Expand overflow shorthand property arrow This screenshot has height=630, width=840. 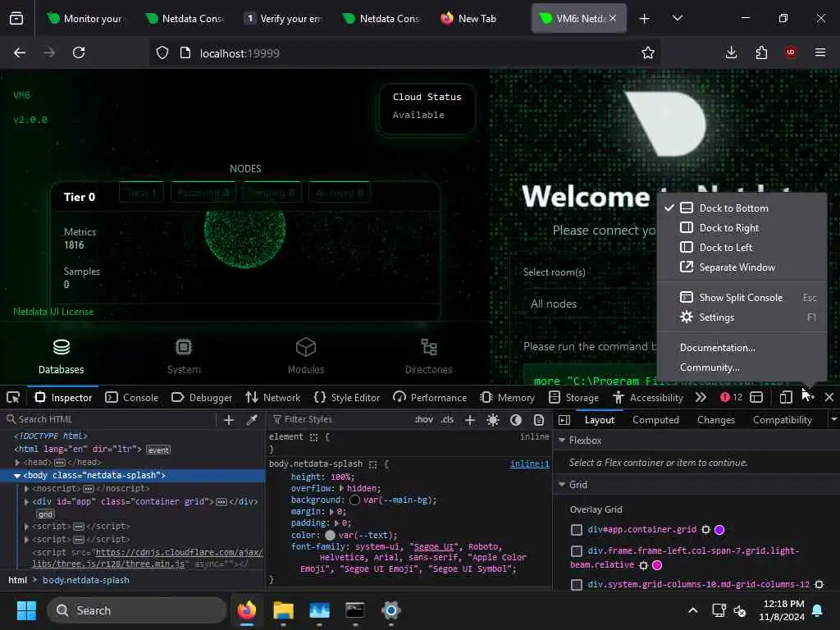point(342,489)
